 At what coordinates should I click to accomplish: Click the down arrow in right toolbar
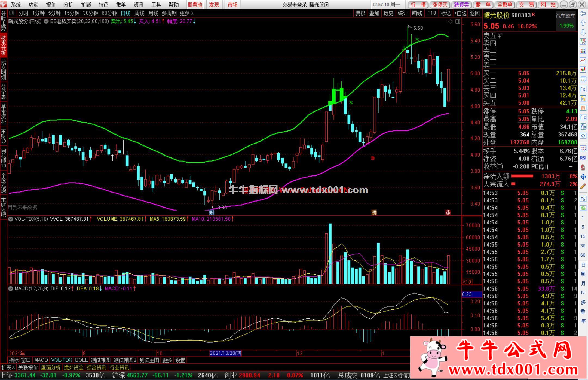click(583, 32)
